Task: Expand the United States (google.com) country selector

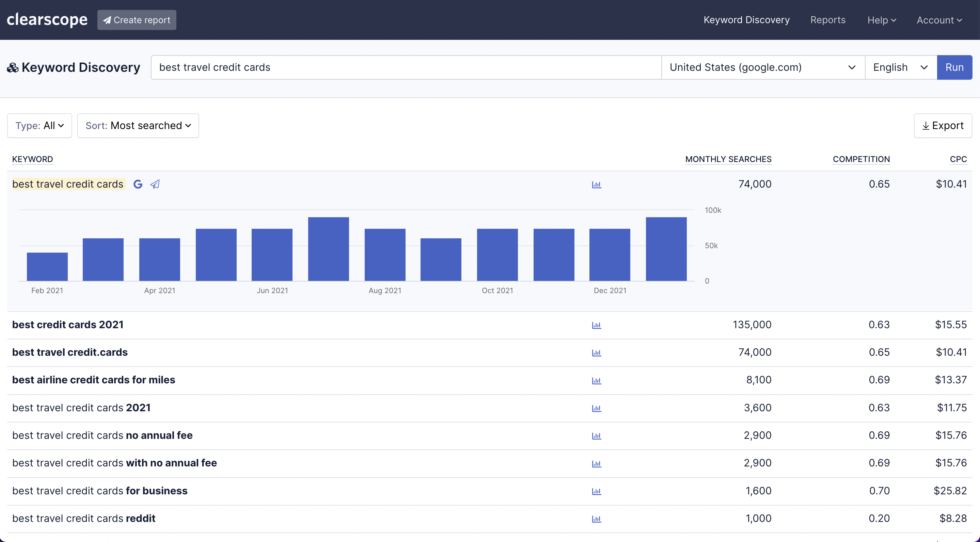Action: 762,67
